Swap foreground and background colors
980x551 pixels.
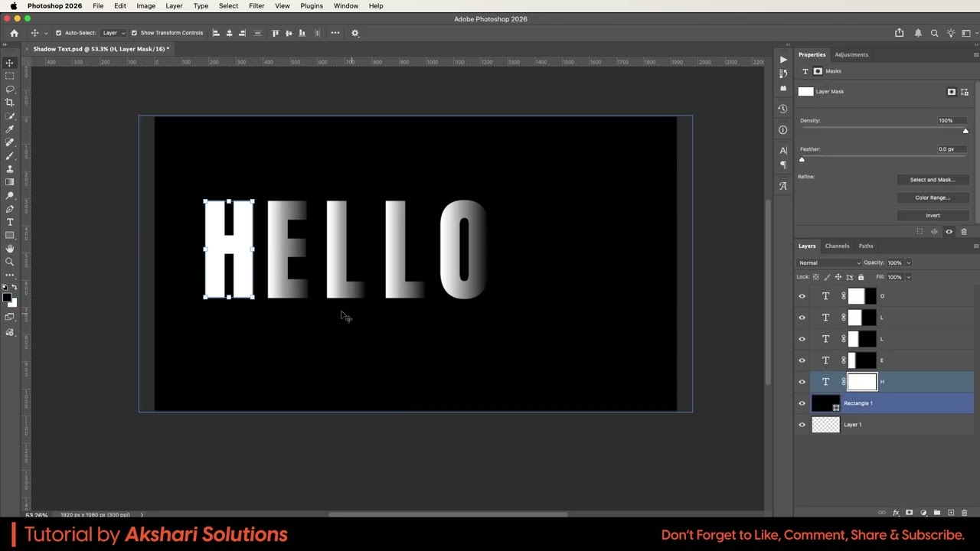pos(15,288)
